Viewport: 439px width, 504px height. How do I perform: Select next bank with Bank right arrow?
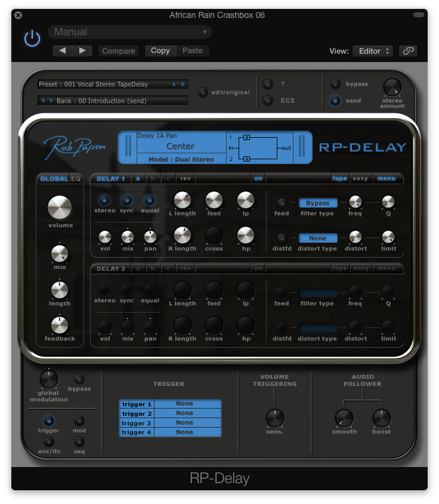point(51,101)
